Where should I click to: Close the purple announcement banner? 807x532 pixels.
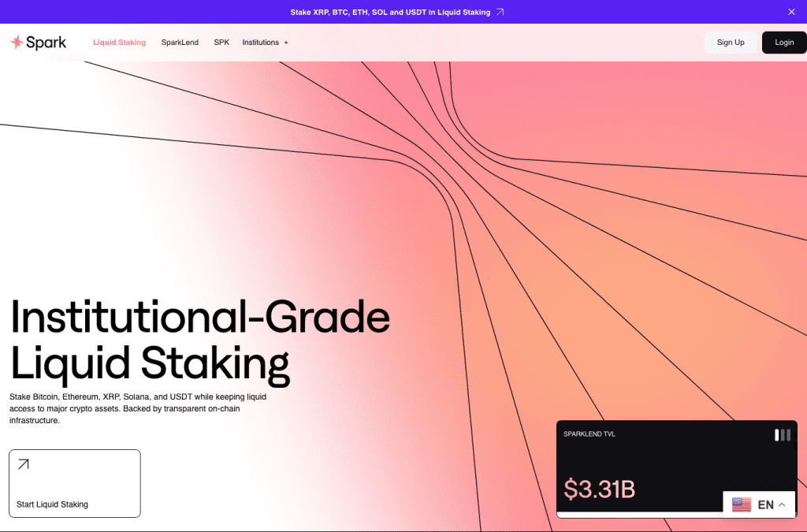791,12
